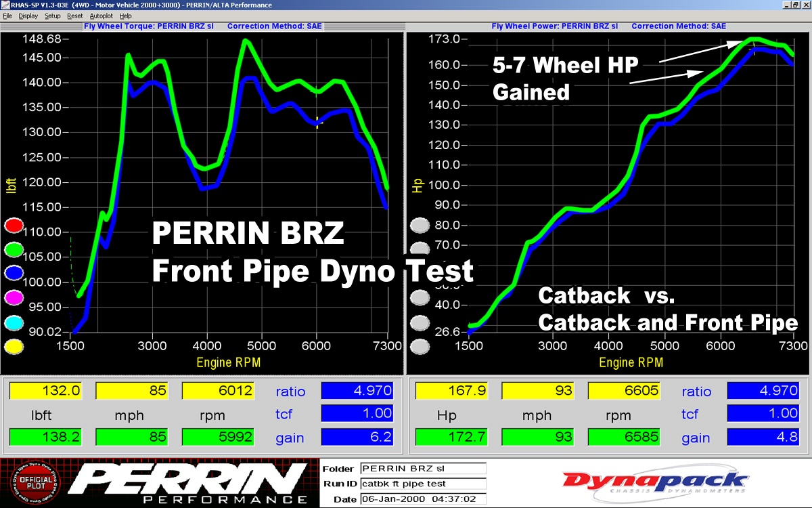Click the Hp axis label on power graph
The width and height of the screenshot is (812, 508).
(416, 186)
